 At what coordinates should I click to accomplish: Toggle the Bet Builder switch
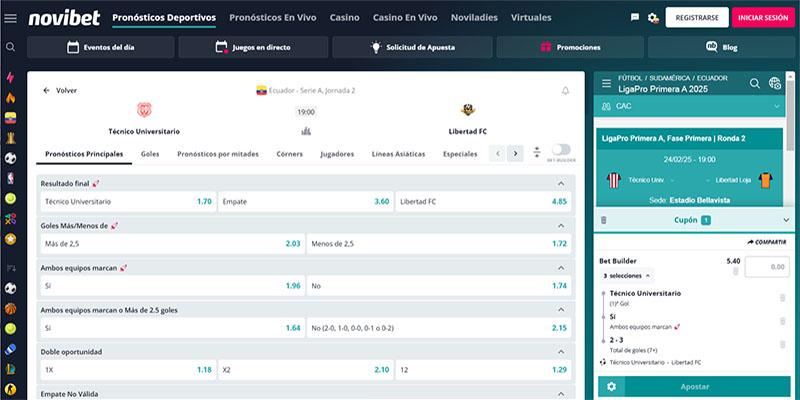click(x=561, y=149)
